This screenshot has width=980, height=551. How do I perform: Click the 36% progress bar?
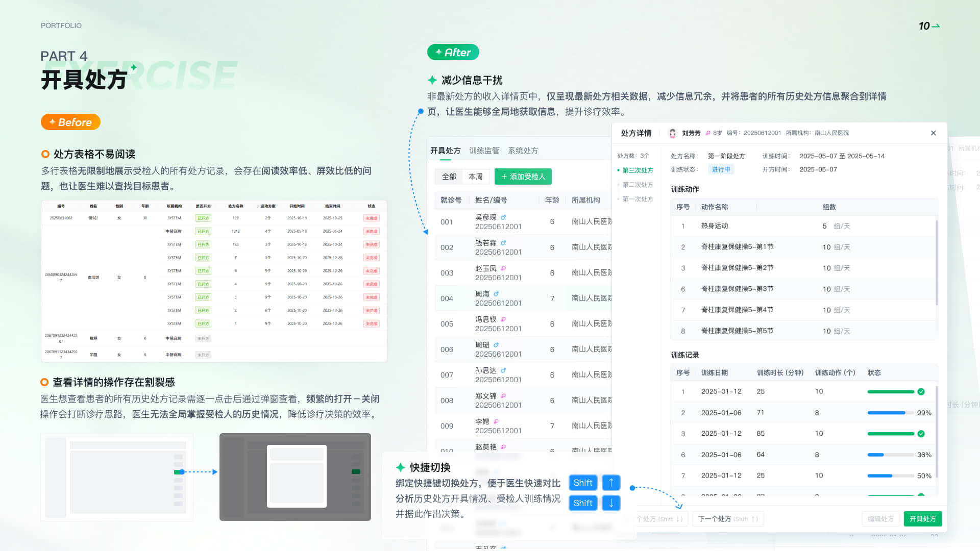click(891, 455)
